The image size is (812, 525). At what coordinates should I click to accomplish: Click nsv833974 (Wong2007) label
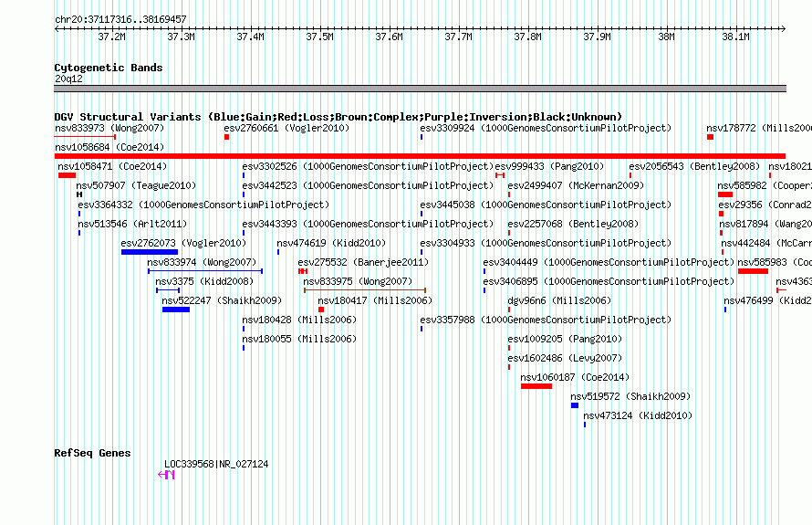(202, 262)
